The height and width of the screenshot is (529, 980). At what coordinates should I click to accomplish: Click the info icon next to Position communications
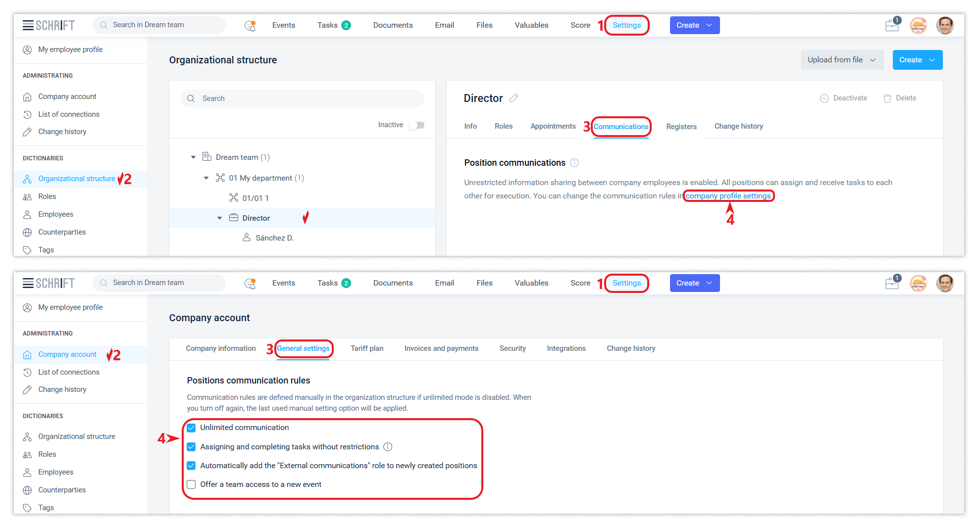pyautogui.click(x=574, y=163)
